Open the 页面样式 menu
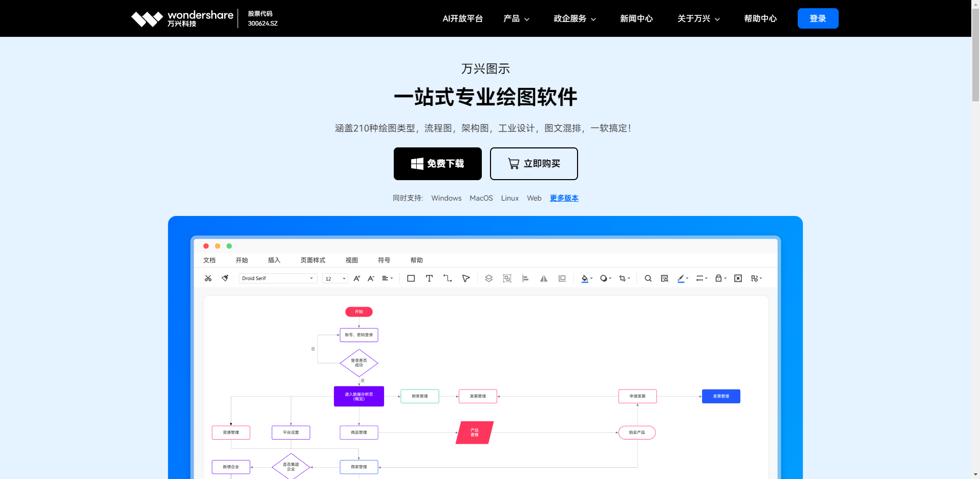Screen dimensions: 980x479 pos(313,260)
